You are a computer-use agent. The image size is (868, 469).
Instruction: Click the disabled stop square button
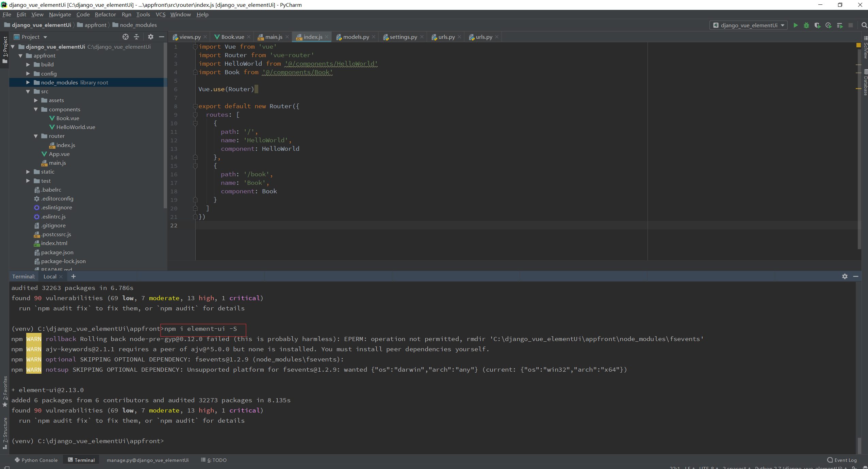click(851, 25)
